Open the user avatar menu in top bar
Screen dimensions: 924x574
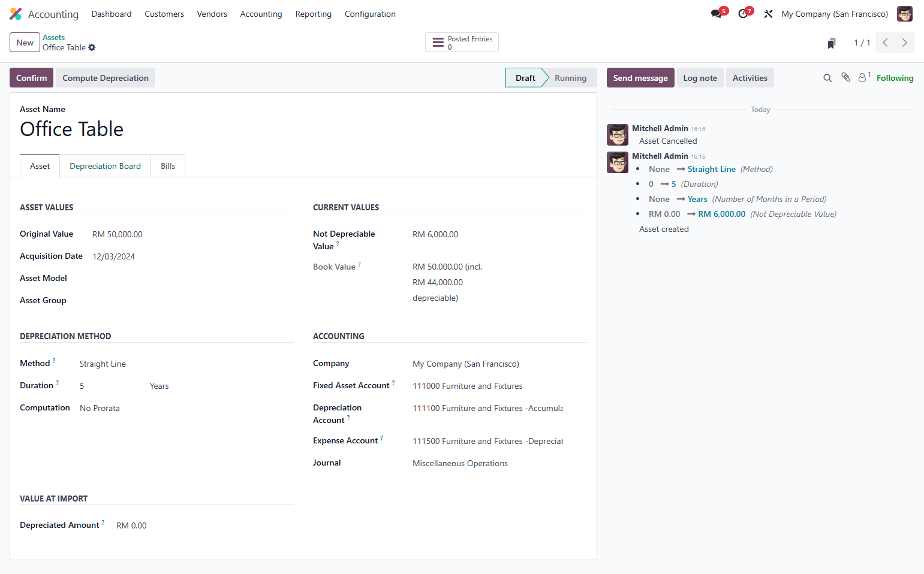pos(904,14)
